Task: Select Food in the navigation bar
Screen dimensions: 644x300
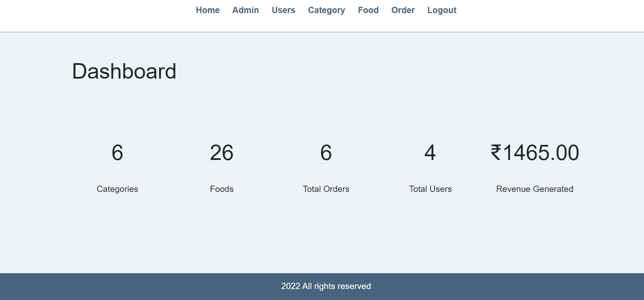Action: 368,10
